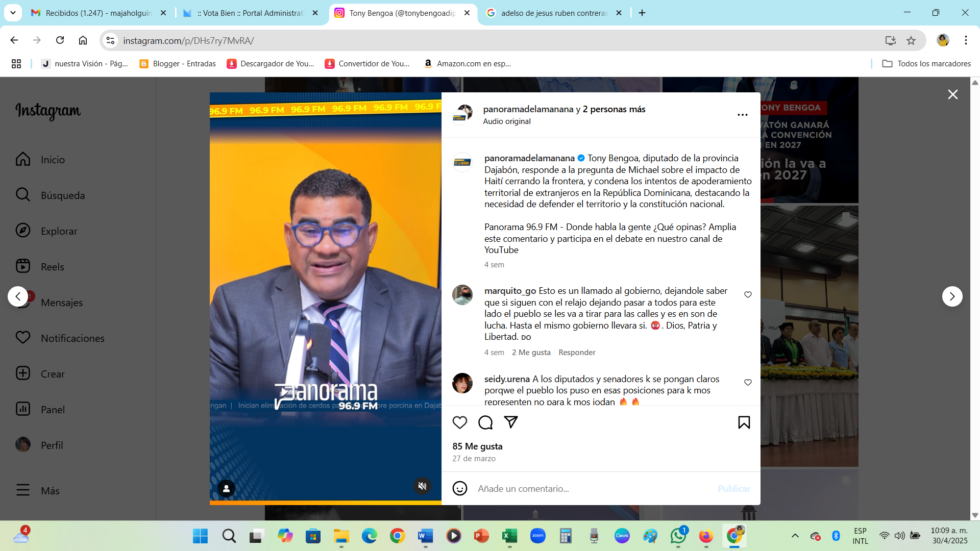Close the post overlay with X
Viewport: 980px width, 551px height.
(952, 94)
